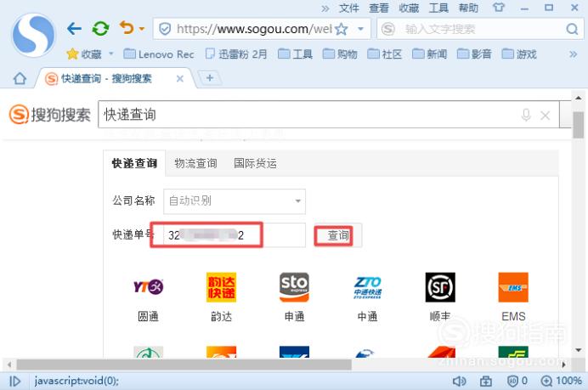Expand the bookmarks bar overflow chevron
588x390 pixels.
pos(573,54)
